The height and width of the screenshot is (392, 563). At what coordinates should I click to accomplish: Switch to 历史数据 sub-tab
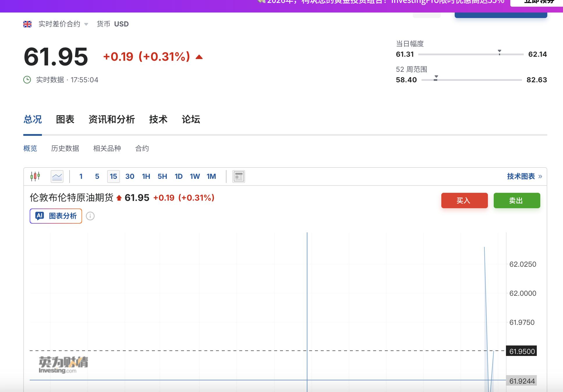[x=65, y=148]
